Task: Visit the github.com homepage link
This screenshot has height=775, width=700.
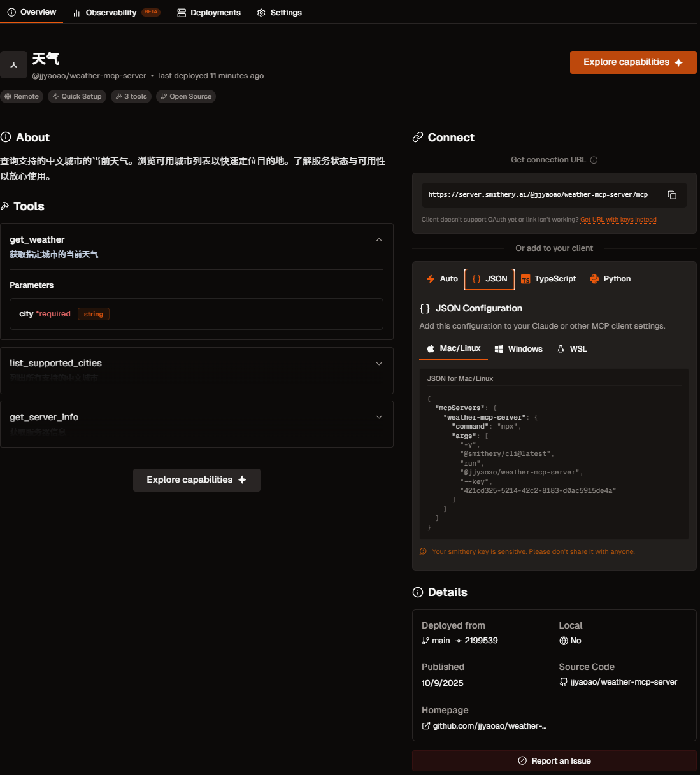Action: [x=490, y=725]
